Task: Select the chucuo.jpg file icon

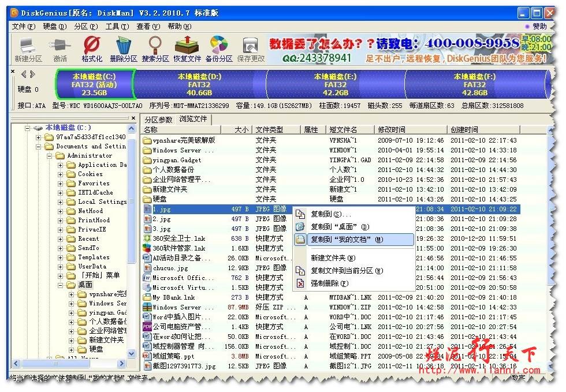Action: pyautogui.click(x=147, y=268)
